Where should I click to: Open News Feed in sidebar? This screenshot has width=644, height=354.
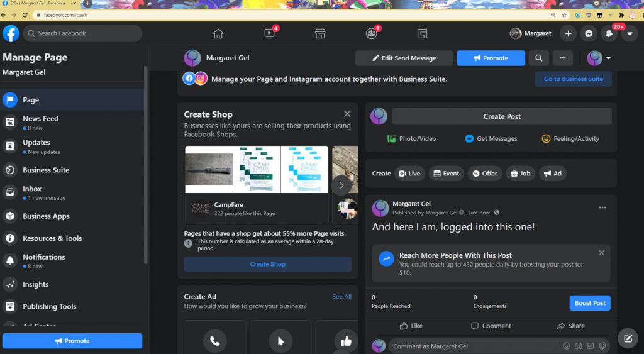(x=72, y=123)
